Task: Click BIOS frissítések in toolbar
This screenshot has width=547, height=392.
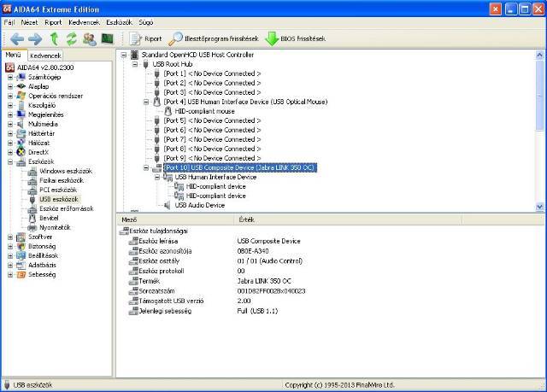Action: [x=295, y=38]
